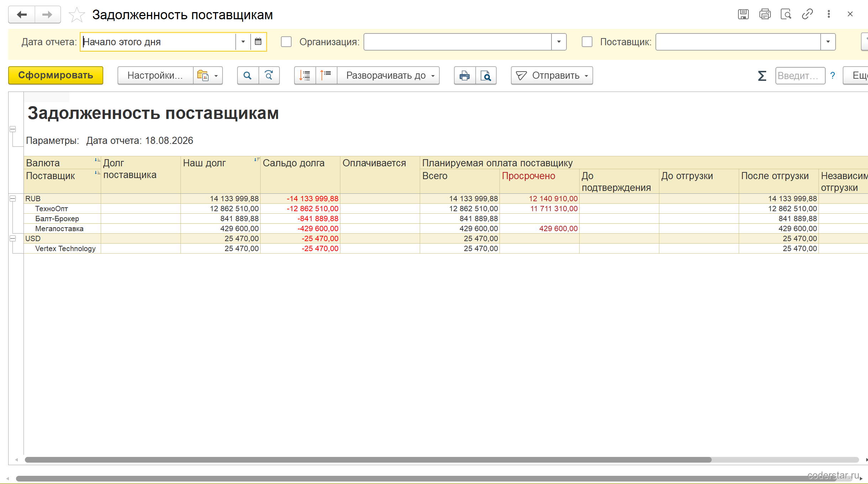This screenshot has width=868, height=484.
Task: Click sort icon in Поставщик header
Action: click(97, 173)
